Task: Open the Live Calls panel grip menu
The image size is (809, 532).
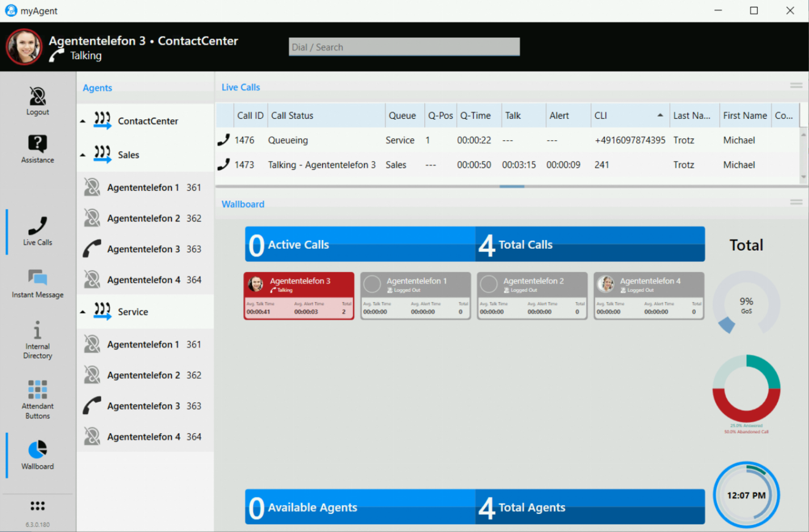Action: (796, 86)
